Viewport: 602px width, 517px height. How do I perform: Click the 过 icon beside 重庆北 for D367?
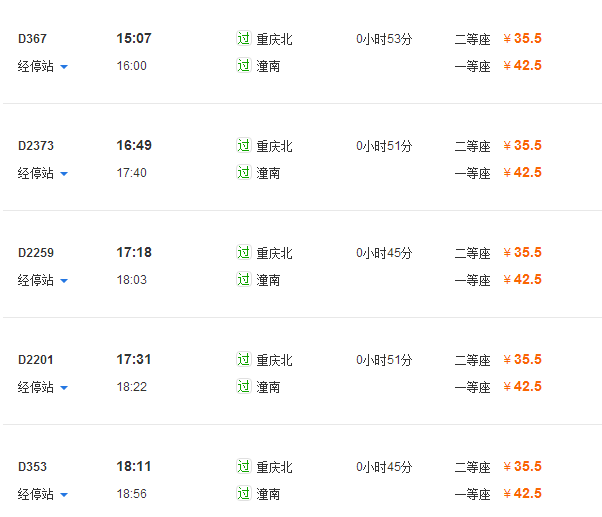point(243,39)
